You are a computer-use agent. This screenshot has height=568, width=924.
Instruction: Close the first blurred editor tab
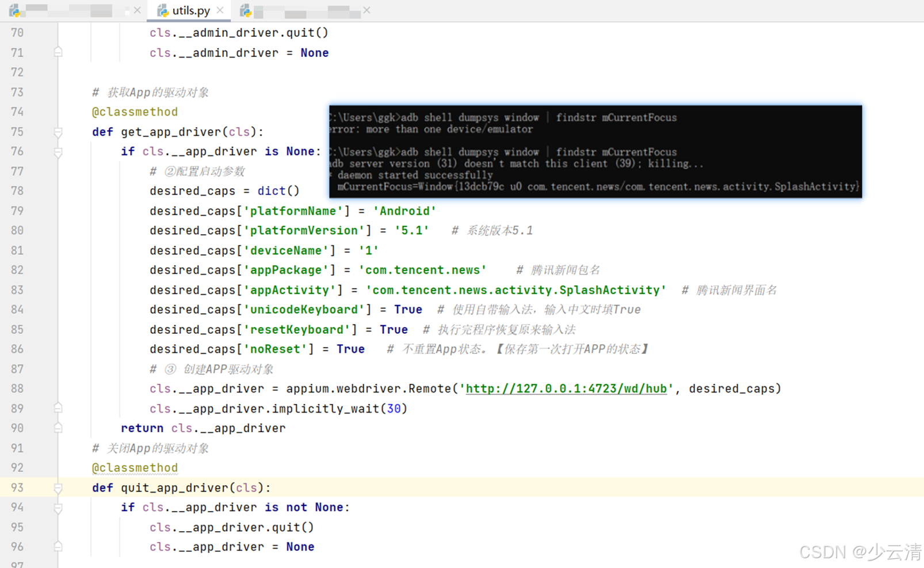(x=137, y=10)
